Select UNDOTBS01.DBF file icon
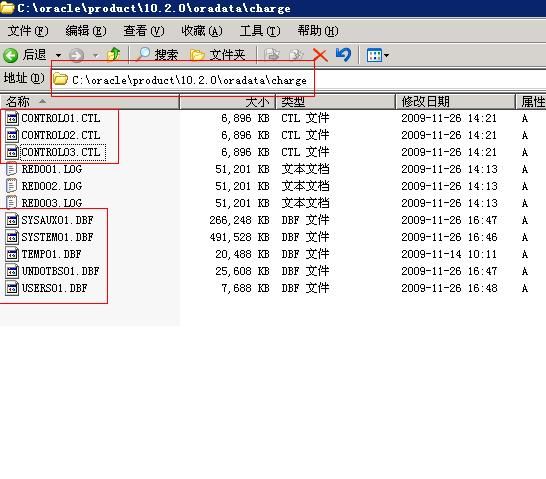This screenshot has width=546, height=479. (x=12, y=271)
